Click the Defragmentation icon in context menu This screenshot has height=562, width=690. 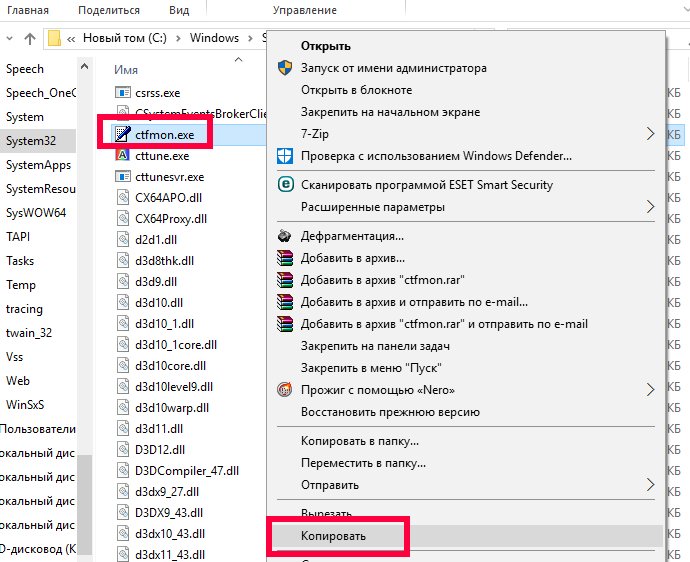tap(285, 236)
